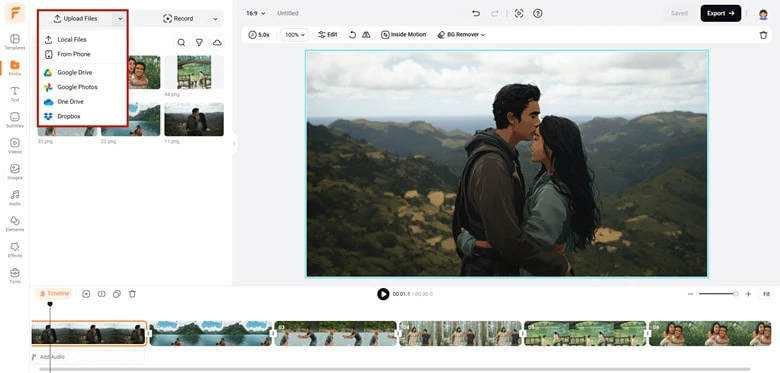This screenshot has height=373, width=780.
Task: Open the 100% zoom dropdown
Action: tap(294, 35)
